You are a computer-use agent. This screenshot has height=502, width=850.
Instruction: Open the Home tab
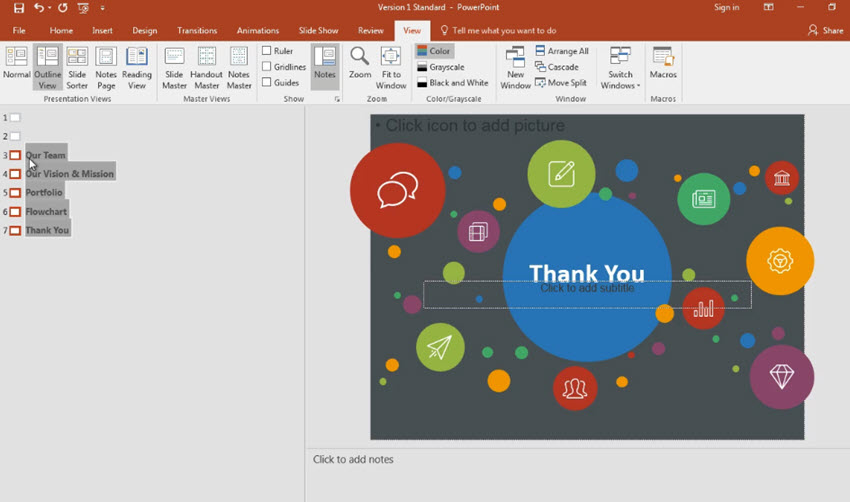point(61,30)
